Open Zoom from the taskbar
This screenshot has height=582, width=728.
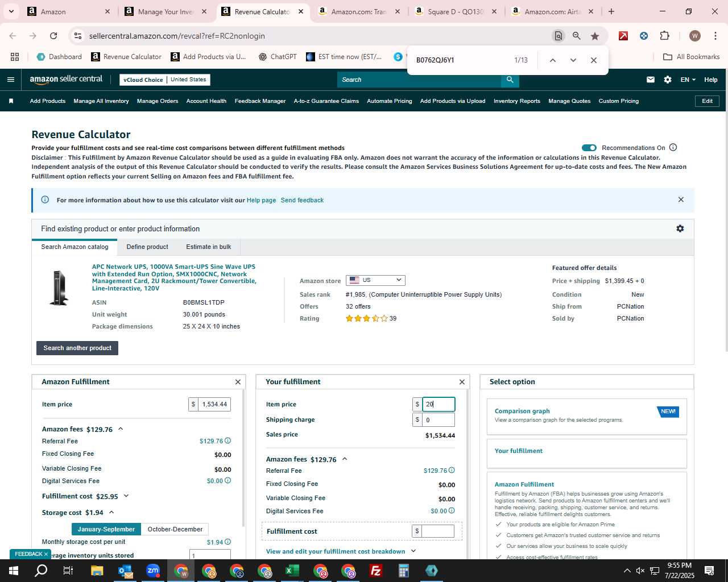(x=152, y=571)
